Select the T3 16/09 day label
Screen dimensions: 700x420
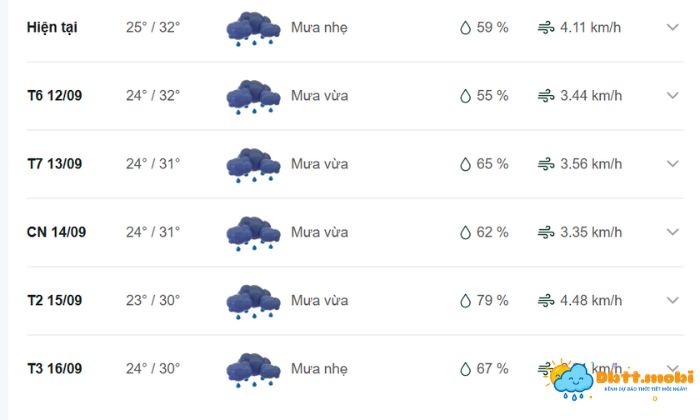click(55, 369)
